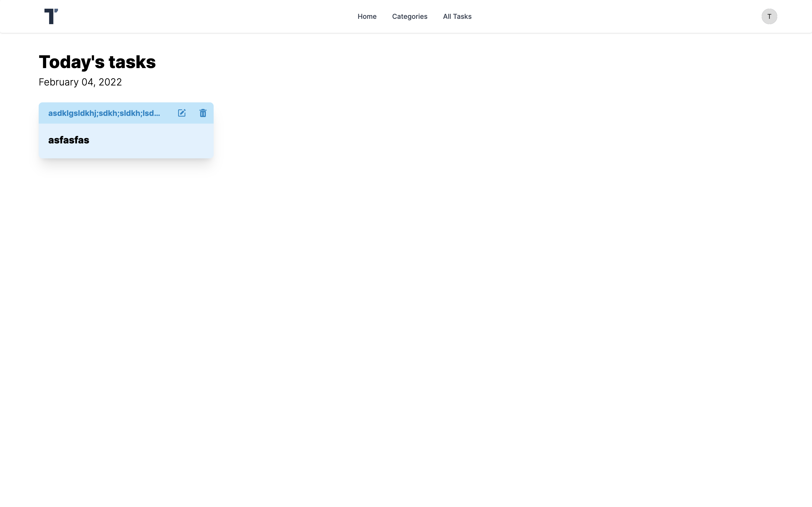Click the Home navigation link
The height and width of the screenshot is (507, 812).
(367, 16)
